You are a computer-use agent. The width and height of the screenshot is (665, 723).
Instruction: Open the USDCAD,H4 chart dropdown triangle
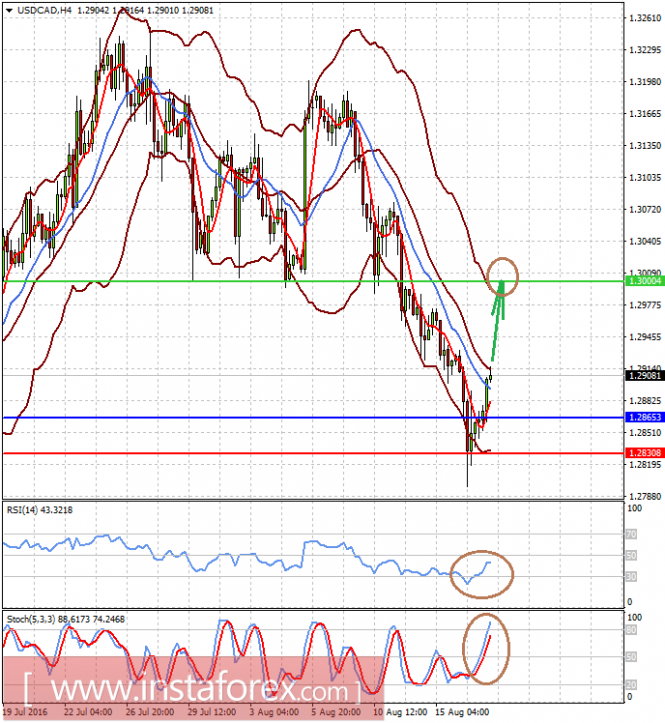[x=9, y=10]
